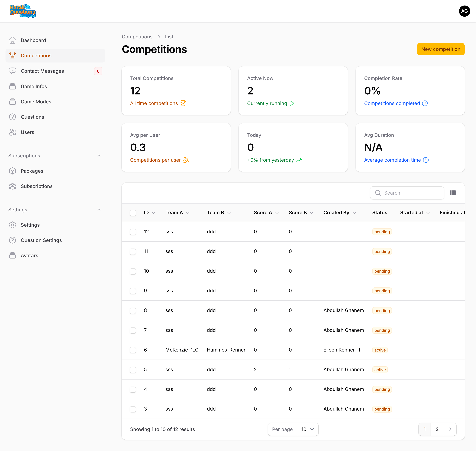
Task: Select the checkbox for competition ID 12
Action: click(133, 232)
